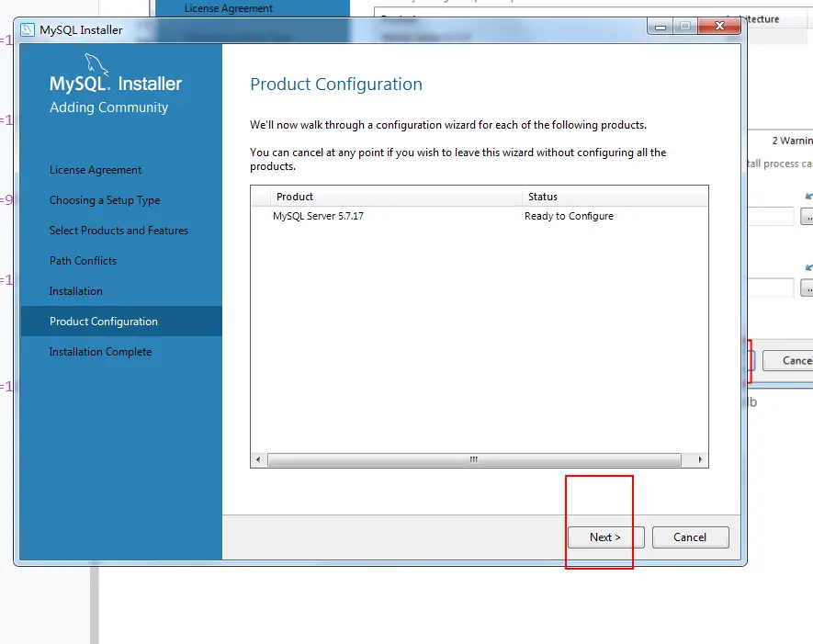Select the Installation step in sidebar
Image resolution: width=813 pixels, height=644 pixels.
coord(75,291)
